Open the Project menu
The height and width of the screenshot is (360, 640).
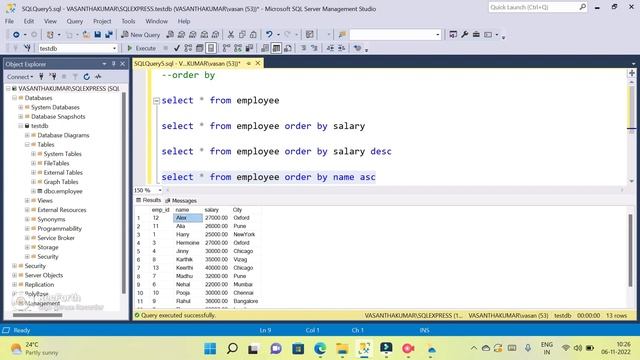point(102,21)
